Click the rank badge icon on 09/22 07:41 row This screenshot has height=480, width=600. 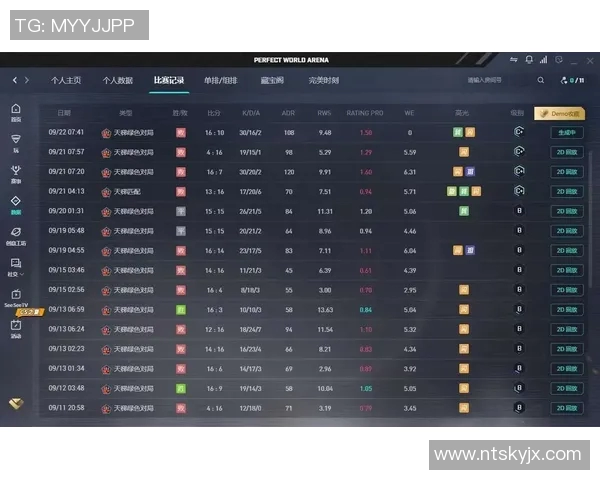[x=518, y=132]
